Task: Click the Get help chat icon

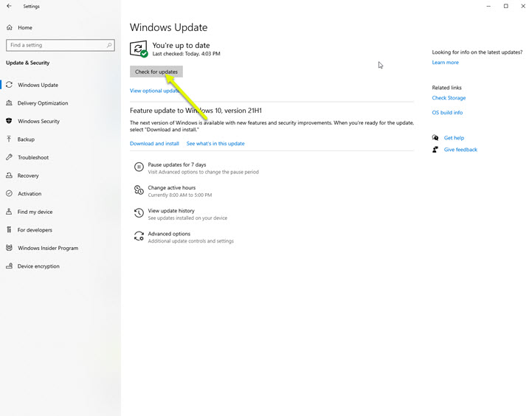Action: click(435, 138)
